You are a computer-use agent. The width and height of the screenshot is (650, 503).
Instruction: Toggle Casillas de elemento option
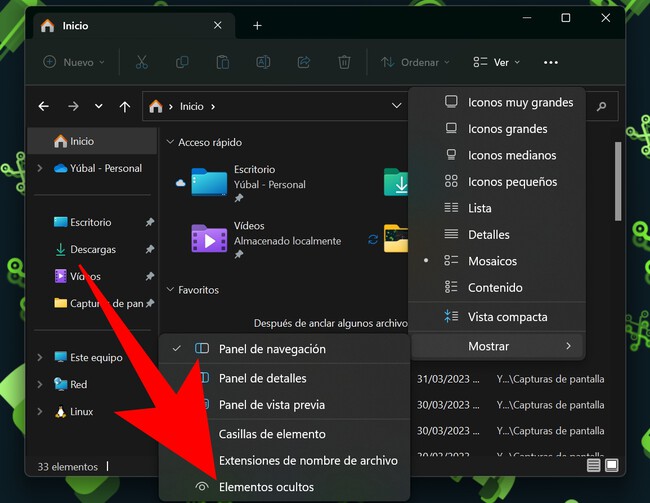pos(272,434)
